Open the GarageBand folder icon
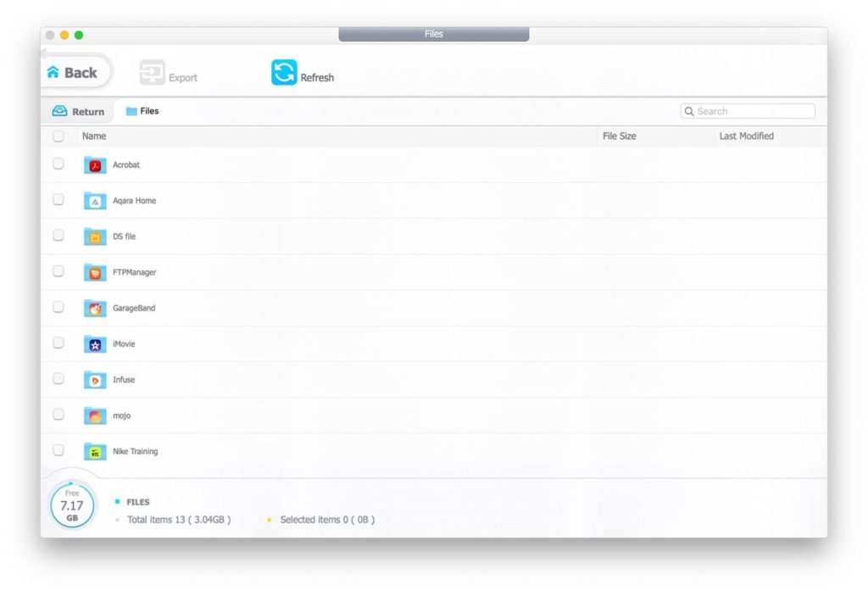Viewport: 868px width, 591px height. click(95, 309)
